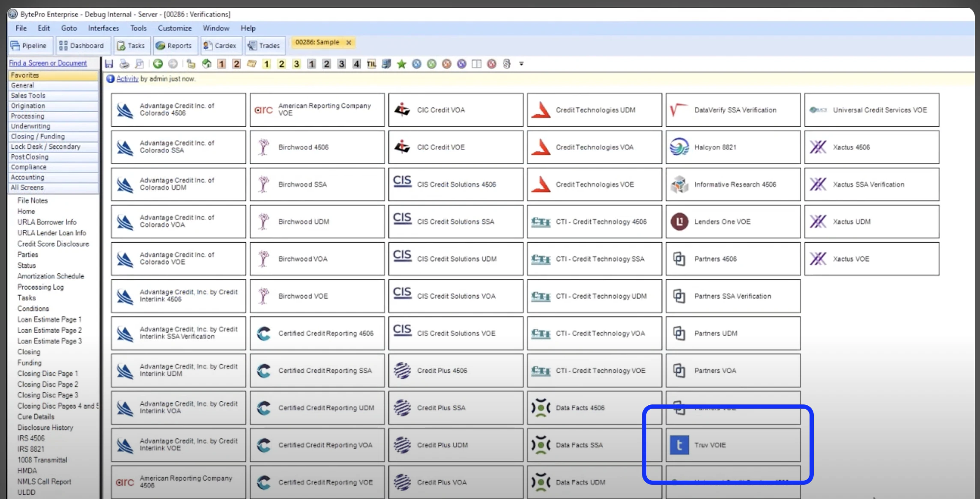Select the Xactus 4506 tile
This screenshot has width=980, height=499.
(872, 147)
